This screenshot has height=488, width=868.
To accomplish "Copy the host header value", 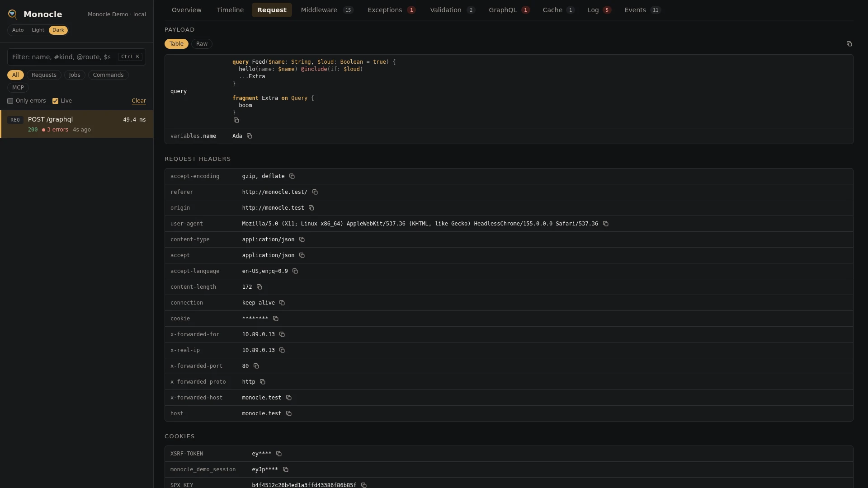I will point(289,413).
